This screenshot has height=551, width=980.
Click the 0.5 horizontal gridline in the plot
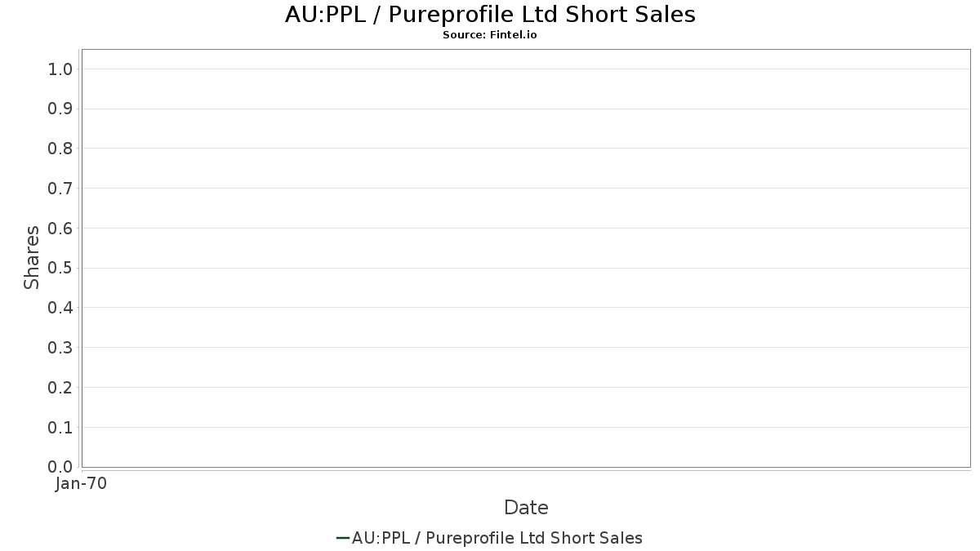click(x=526, y=268)
